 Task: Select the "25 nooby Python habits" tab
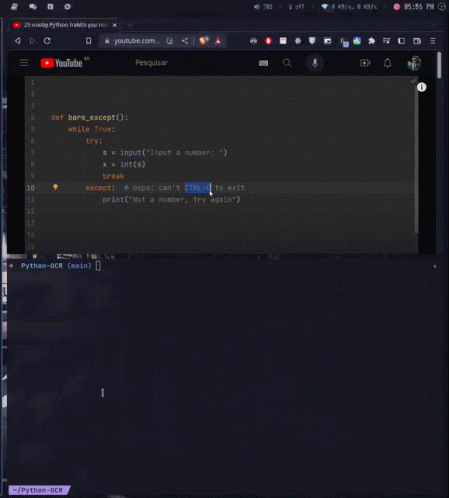pyautogui.click(x=65, y=25)
